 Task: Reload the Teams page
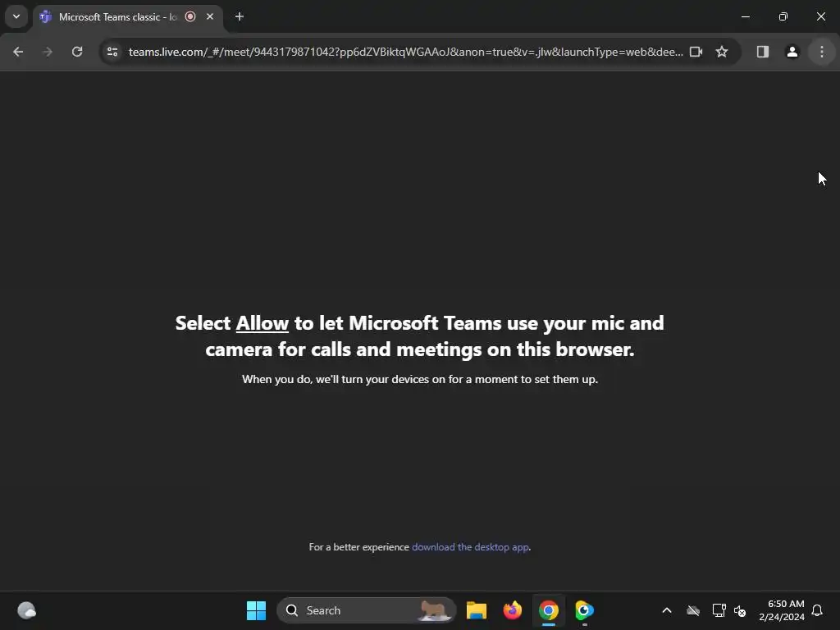point(77,52)
